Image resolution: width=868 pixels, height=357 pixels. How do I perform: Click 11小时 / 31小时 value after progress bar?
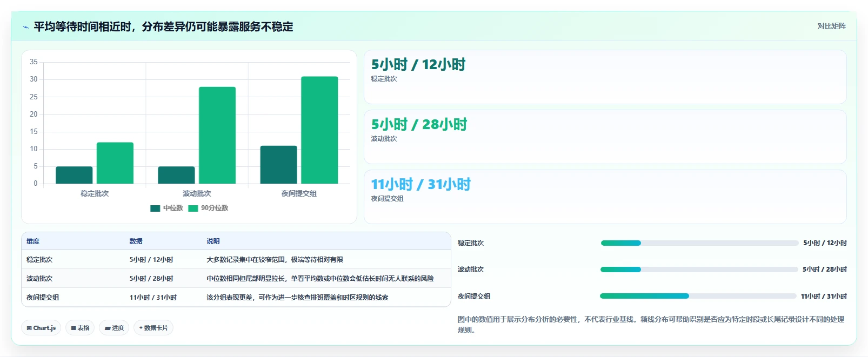point(824,297)
